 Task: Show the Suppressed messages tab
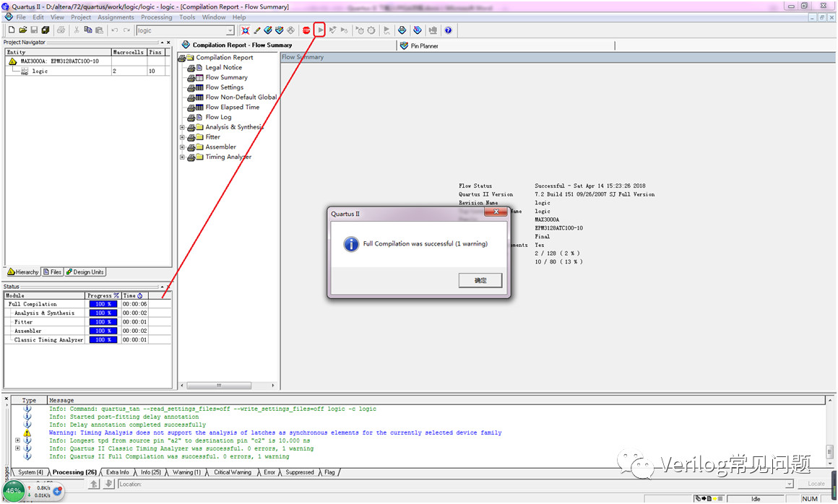(300, 472)
